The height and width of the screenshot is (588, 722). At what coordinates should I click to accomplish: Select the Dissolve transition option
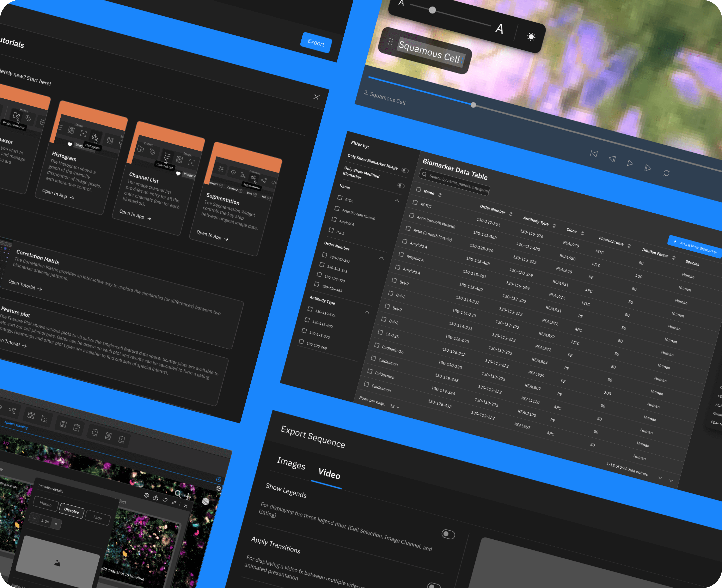point(72,510)
